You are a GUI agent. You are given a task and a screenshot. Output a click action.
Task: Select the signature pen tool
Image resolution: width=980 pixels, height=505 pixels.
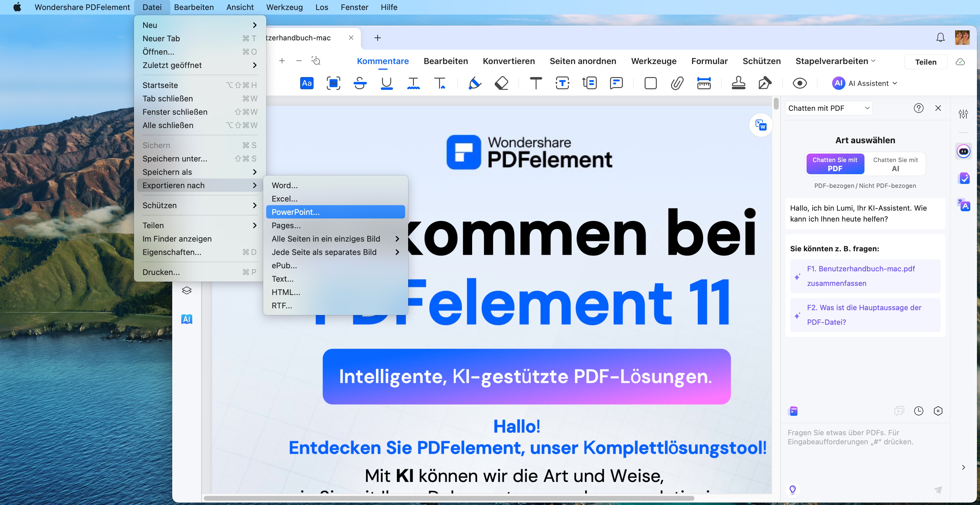pos(765,83)
